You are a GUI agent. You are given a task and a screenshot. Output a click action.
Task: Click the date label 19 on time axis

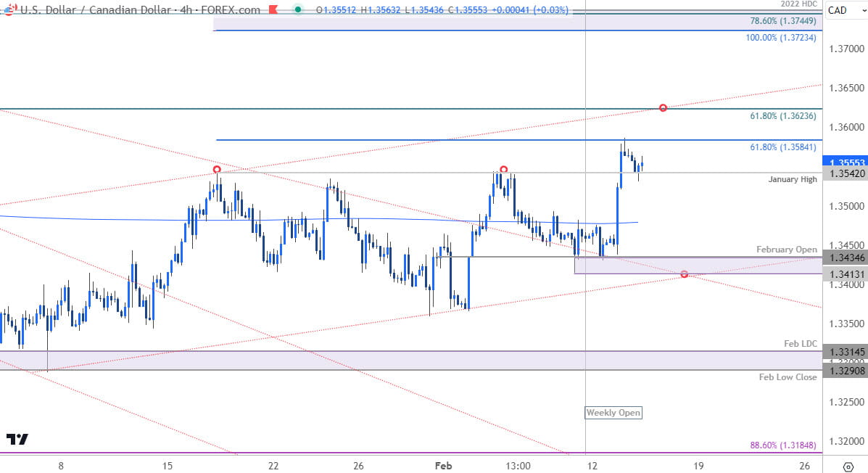pyautogui.click(x=698, y=466)
